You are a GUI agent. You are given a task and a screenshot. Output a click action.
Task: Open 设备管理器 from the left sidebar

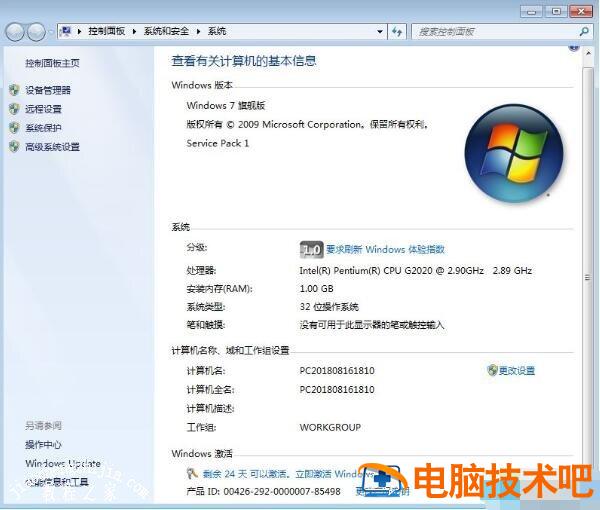(x=47, y=90)
